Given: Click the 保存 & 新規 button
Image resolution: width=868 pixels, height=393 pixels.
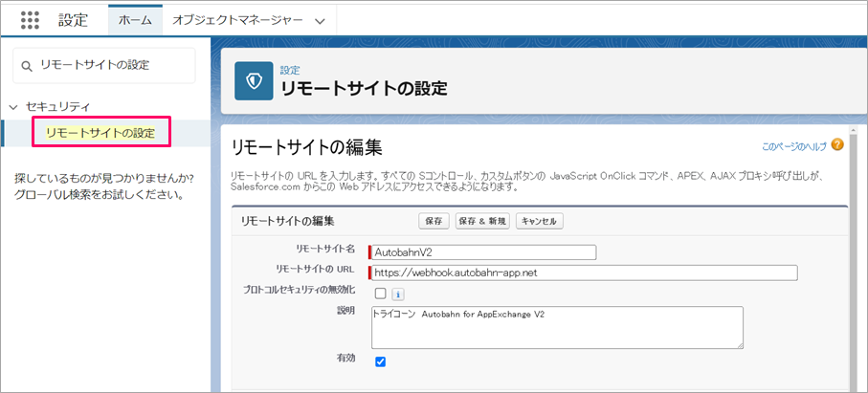Looking at the screenshot, I should (482, 221).
